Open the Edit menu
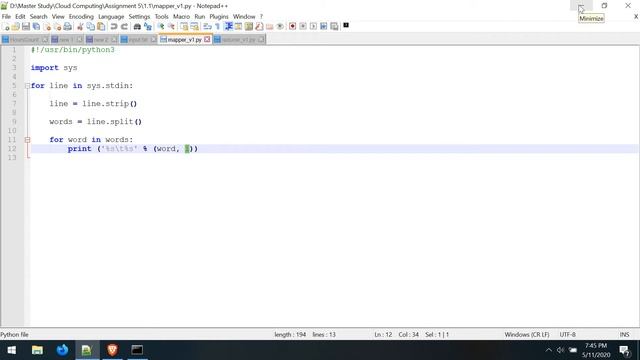This screenshot has width=640, height=360. pyautogui.click(x=20, y=17)
